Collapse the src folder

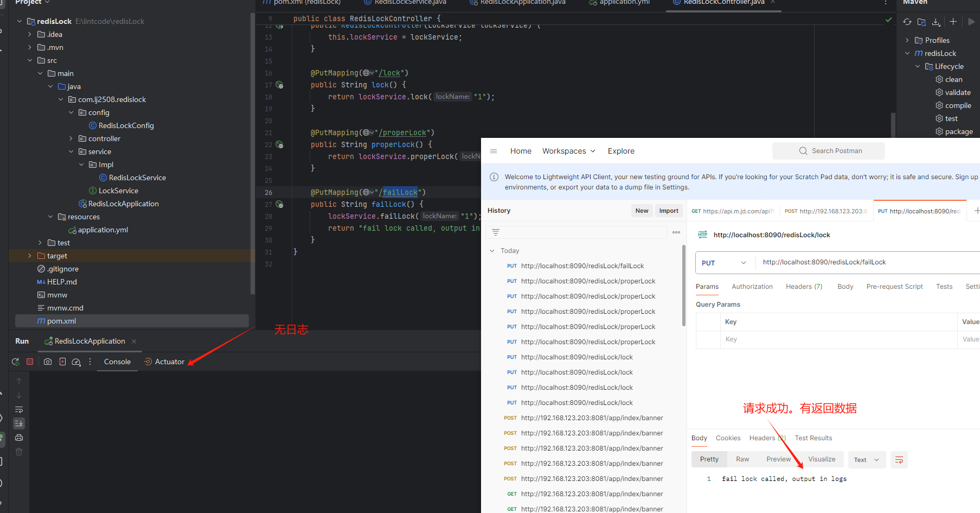[30, 60]
